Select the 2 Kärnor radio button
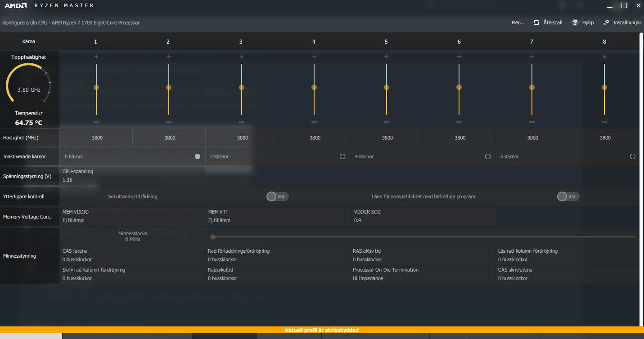 coord(342,156)
